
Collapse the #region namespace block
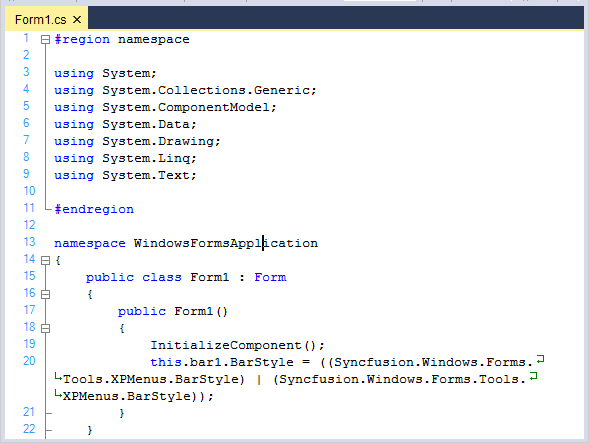tap(45, 39)
